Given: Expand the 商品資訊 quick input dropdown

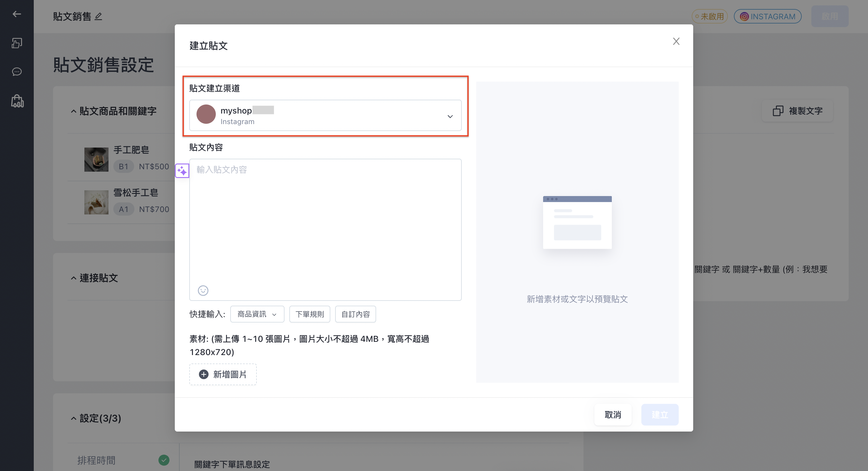Looking at the screenshot, I should pos(257,314).
